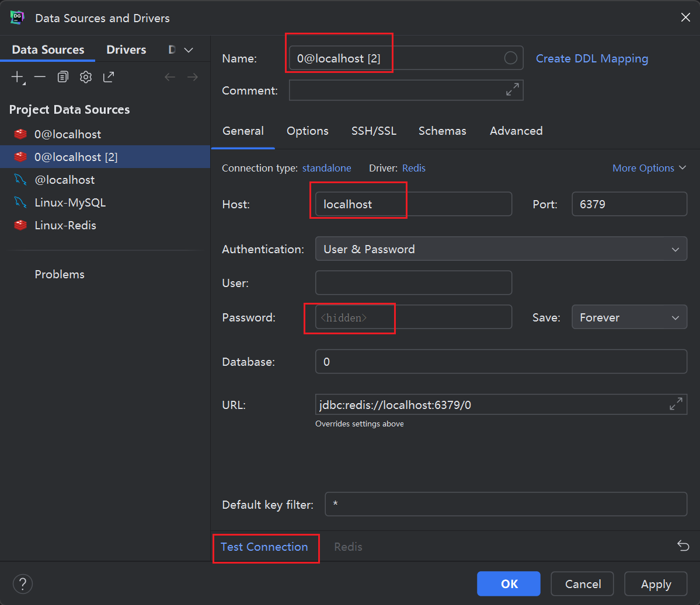
Task: Go back with left arrow icon
Action: tap(170, 77)
